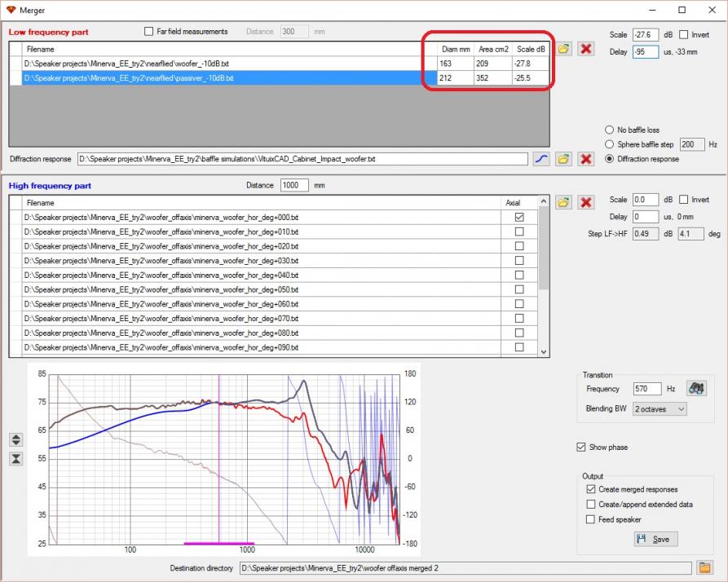Browse for diffraction response file
The height and width of the screenshot is (582, 728).
tap(563, 159)
